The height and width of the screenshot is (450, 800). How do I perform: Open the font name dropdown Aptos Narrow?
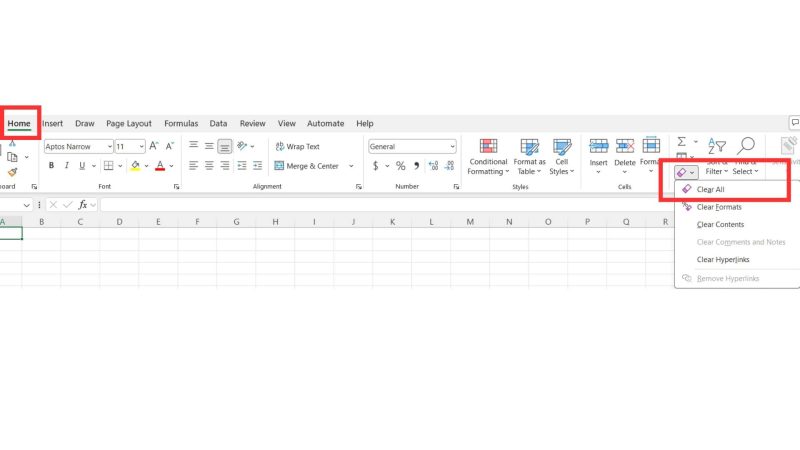tap(110, 146)
